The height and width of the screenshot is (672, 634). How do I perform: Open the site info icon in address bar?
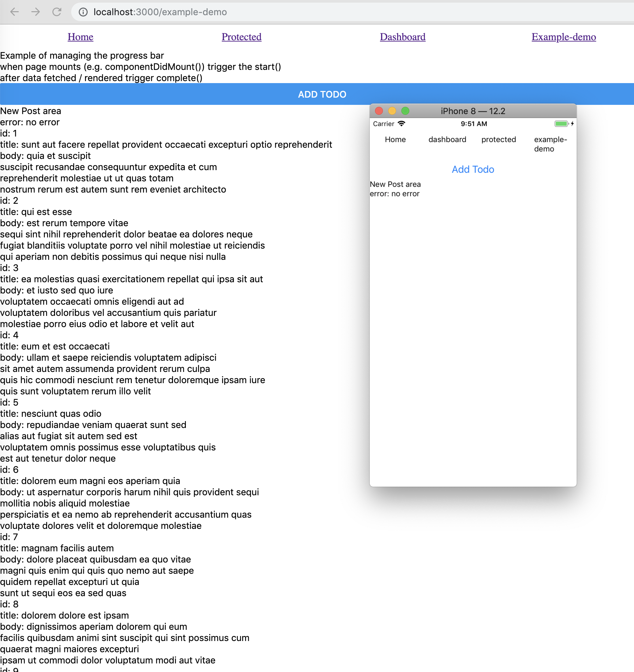[83, 12]
